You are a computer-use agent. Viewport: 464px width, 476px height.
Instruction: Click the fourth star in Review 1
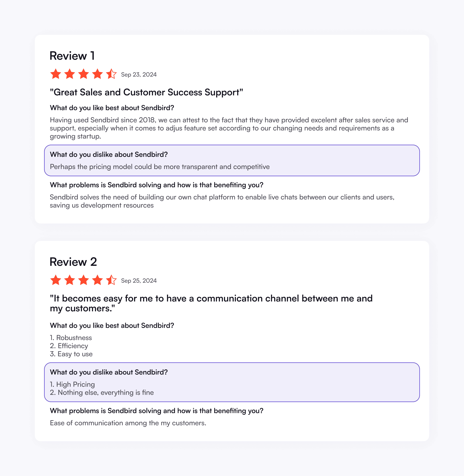click(97, 74)
